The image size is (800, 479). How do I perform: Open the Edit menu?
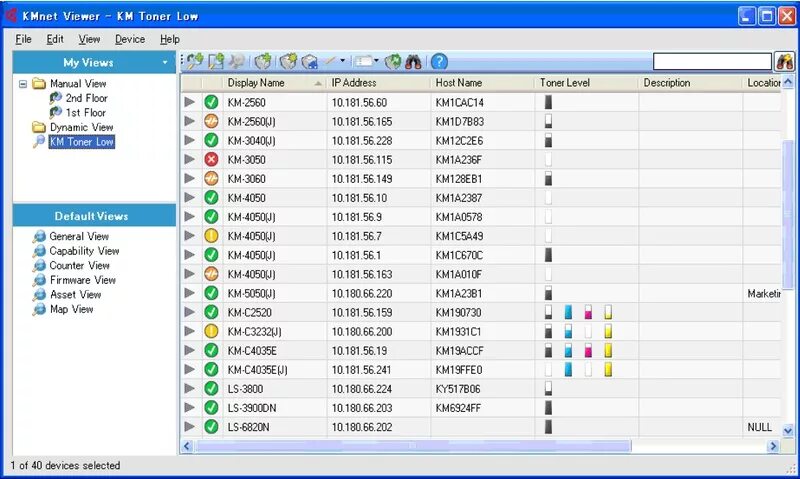[55, 39]
